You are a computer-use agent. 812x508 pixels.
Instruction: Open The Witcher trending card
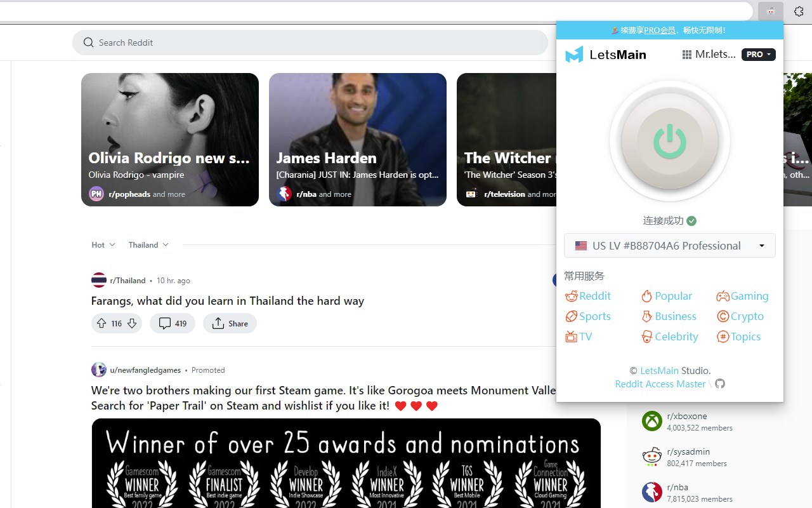[x=506, y=140]
